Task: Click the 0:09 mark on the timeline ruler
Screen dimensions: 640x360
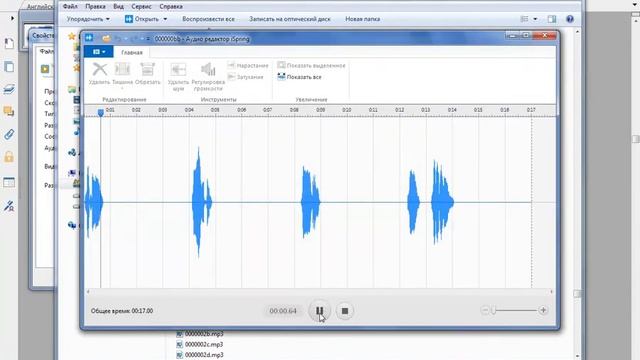Action: pos(320,110)
